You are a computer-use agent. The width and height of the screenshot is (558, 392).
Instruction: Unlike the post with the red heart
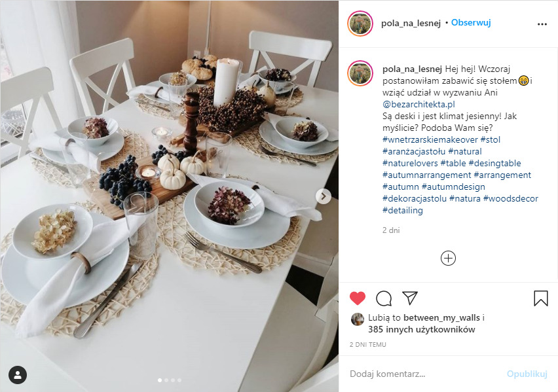pyautogui.click(x=358, y=298)
